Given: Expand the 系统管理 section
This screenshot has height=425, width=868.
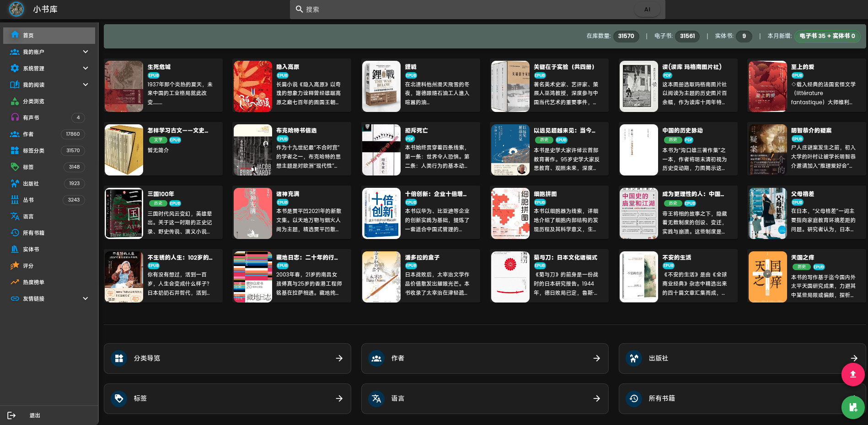Looking at the screenshot, I should click(49, 68).
